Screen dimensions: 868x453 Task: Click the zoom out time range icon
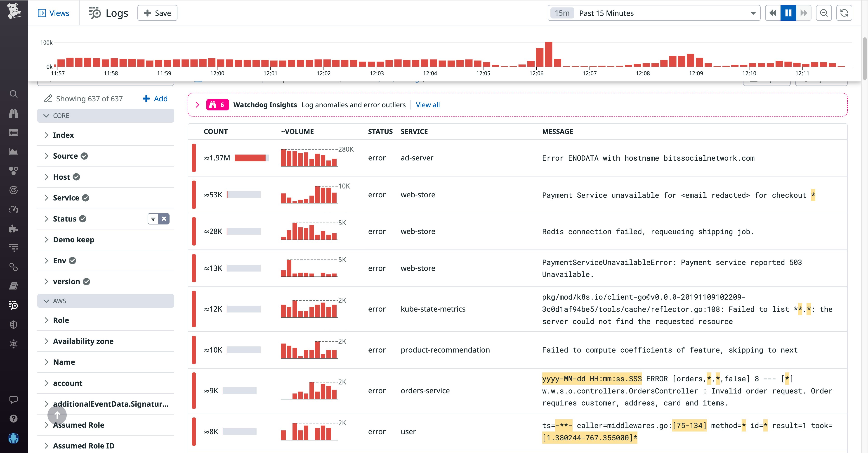(x=823, y=13)
